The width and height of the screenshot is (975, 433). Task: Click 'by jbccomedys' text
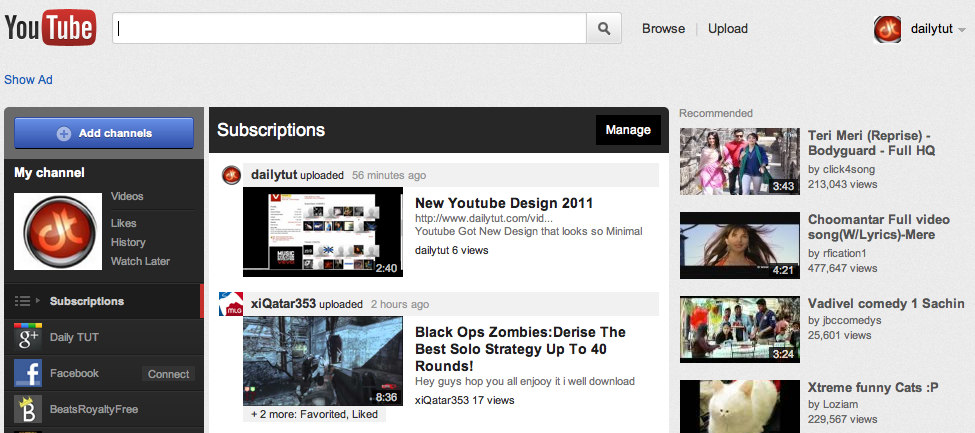tap(846, 320)
